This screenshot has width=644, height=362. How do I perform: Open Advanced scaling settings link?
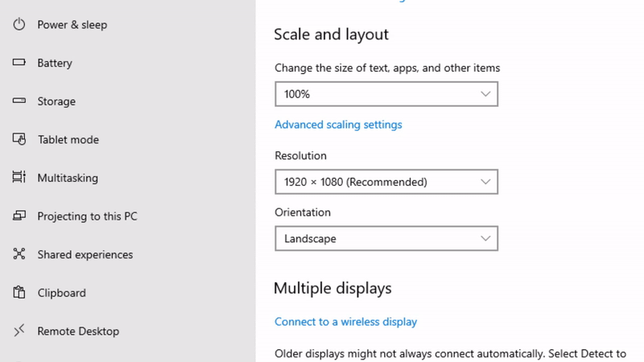click(x=338, y=125)
